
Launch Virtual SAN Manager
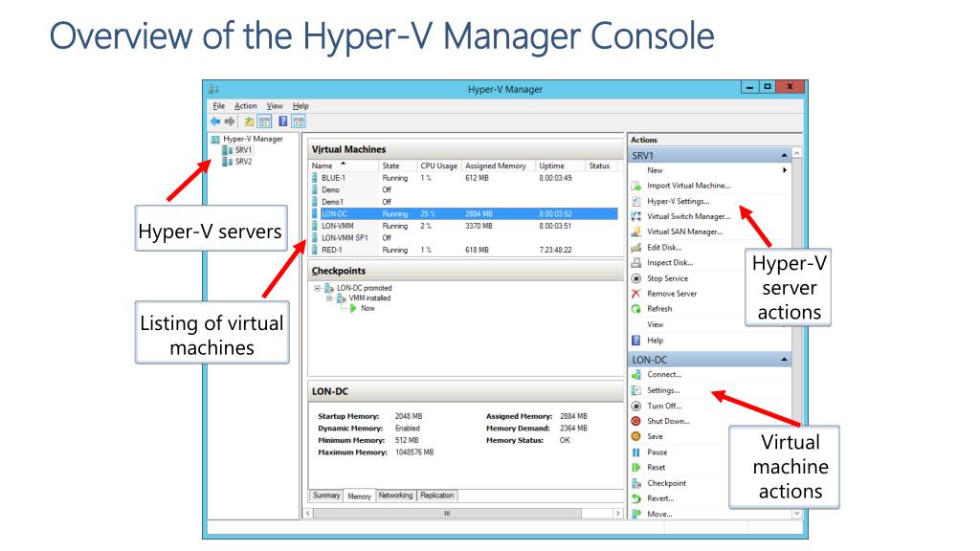[x=684, y=231]
